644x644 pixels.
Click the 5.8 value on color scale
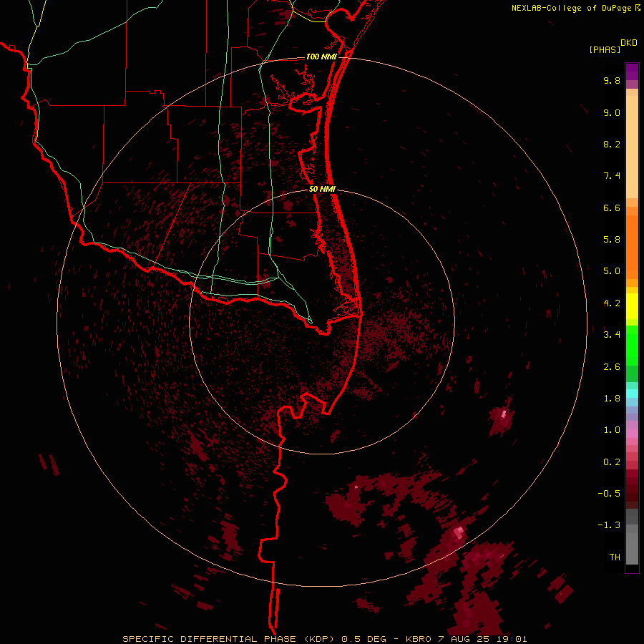pos(612,240)
